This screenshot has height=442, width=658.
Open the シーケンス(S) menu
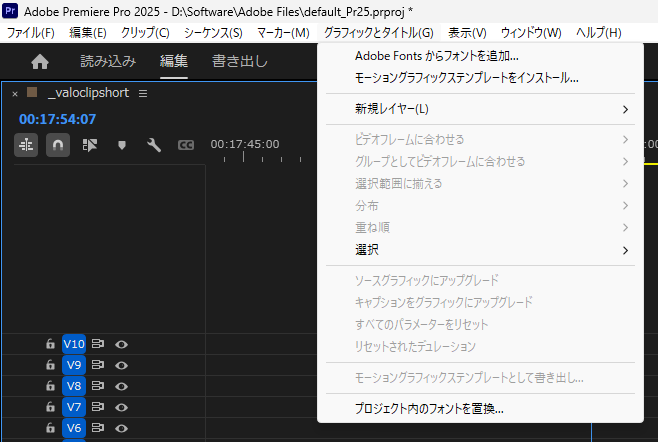pyautogui.click(x=213, y=33)
